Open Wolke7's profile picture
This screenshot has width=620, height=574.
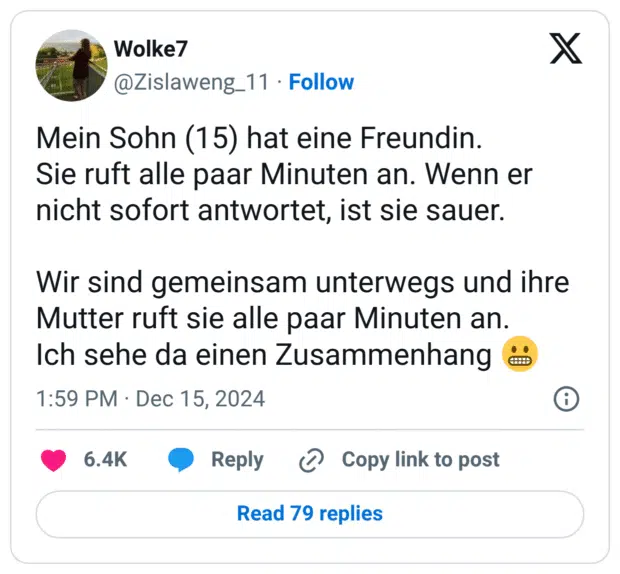click(x=71, y=65)
